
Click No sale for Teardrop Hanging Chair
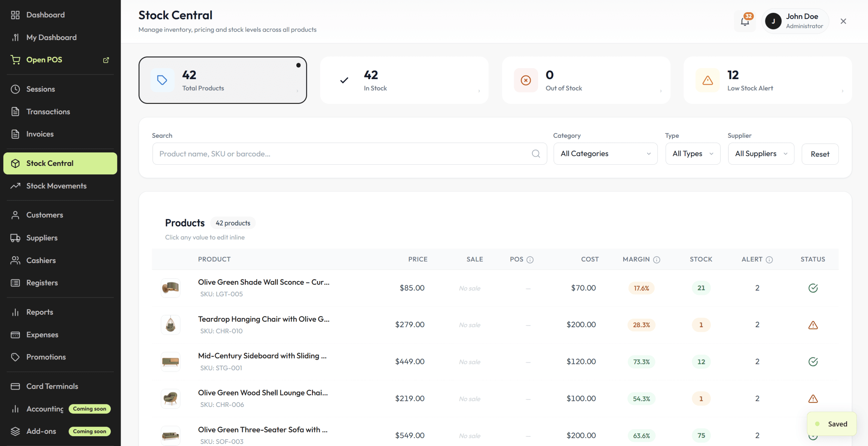click(x=470, y=325)
